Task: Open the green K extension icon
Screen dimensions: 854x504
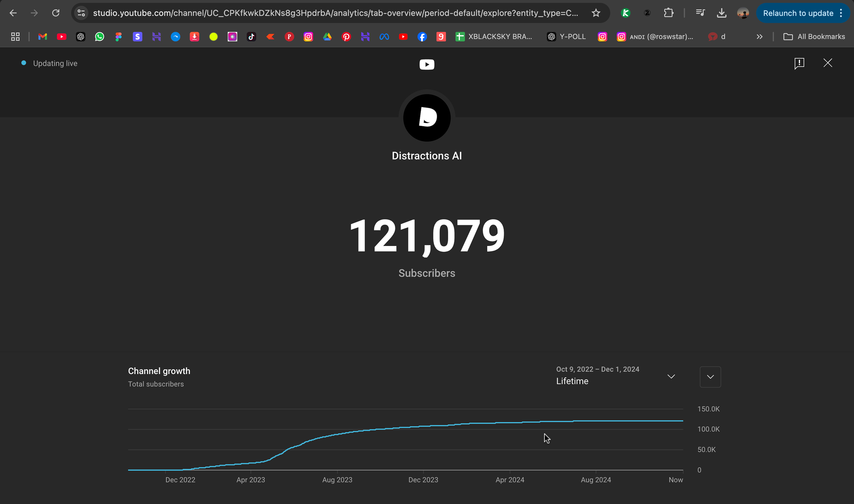Action: tap(625, 13)
